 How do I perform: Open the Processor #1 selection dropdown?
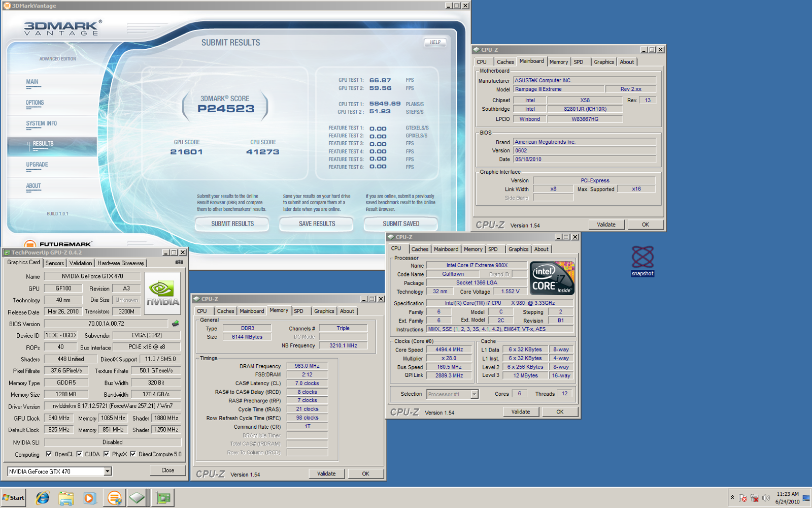(474, 394)
